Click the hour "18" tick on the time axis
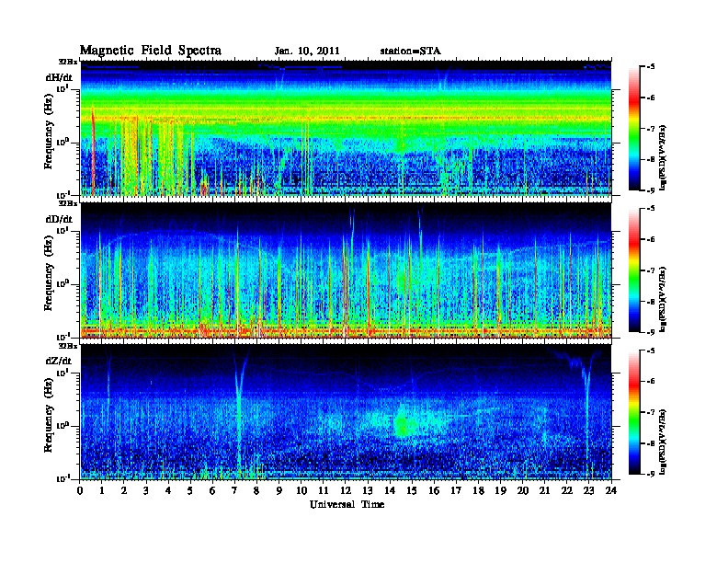This screenshot has width=728, height=563. click(478, 491)
